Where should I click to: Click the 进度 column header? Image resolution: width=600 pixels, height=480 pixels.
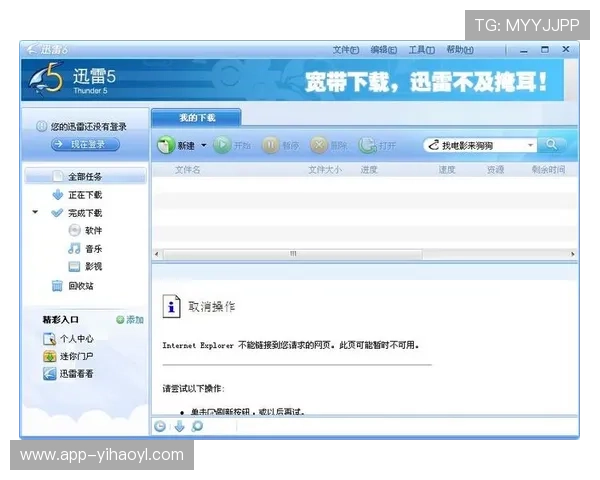point(369,170)
